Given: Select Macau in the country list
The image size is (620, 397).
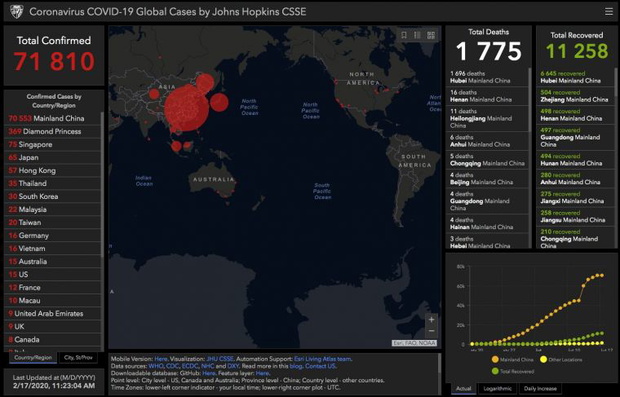Looking at the screenshot, I should point(53,301).
